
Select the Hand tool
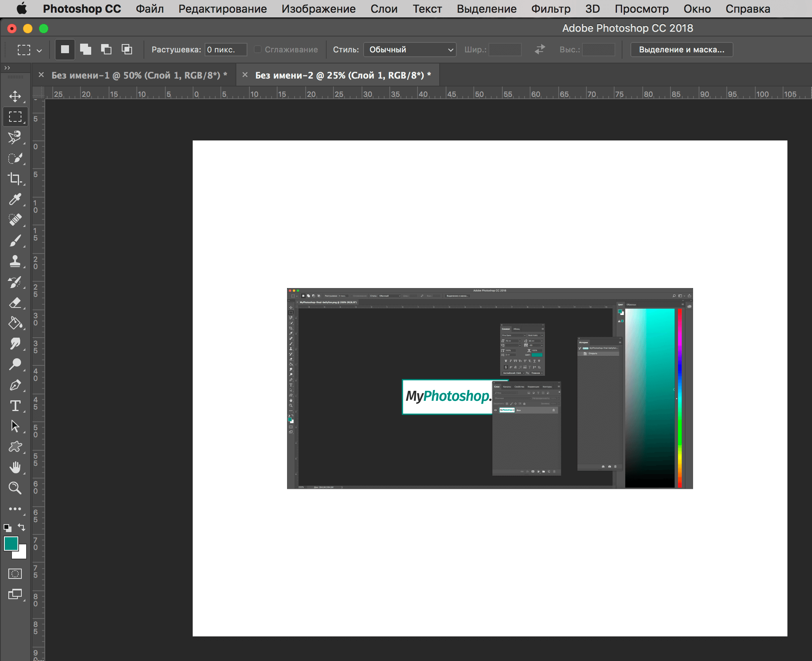(x=15, y=467)
